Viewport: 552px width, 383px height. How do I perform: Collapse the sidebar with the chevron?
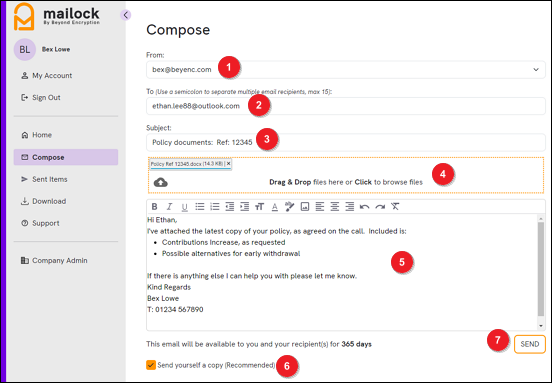tap(126, 15)
